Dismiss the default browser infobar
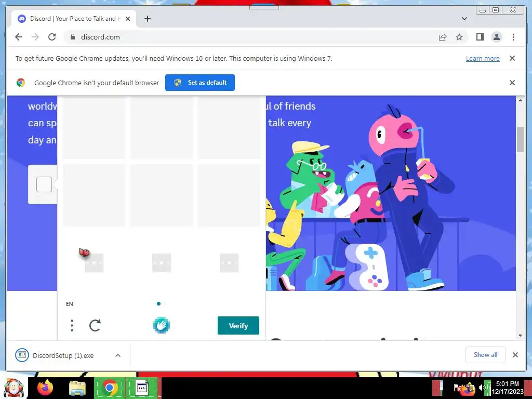This screenshot has width=532, height=399. tap(512, 83)
